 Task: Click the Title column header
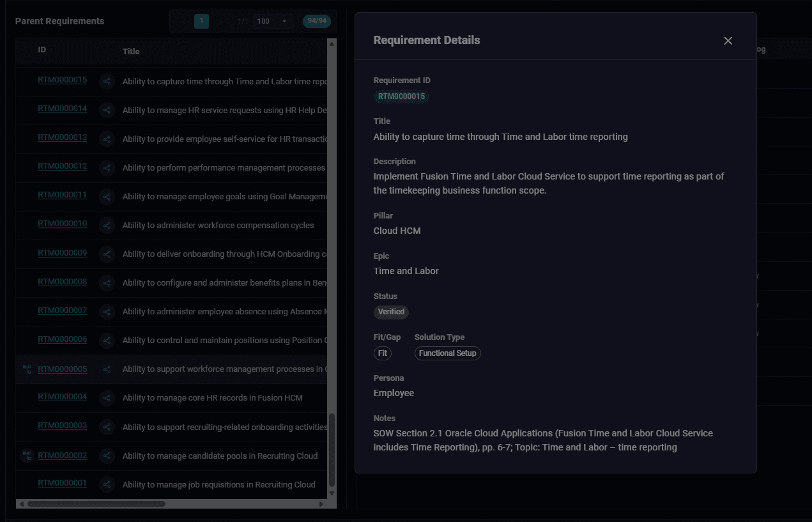[x=131, y=52]
